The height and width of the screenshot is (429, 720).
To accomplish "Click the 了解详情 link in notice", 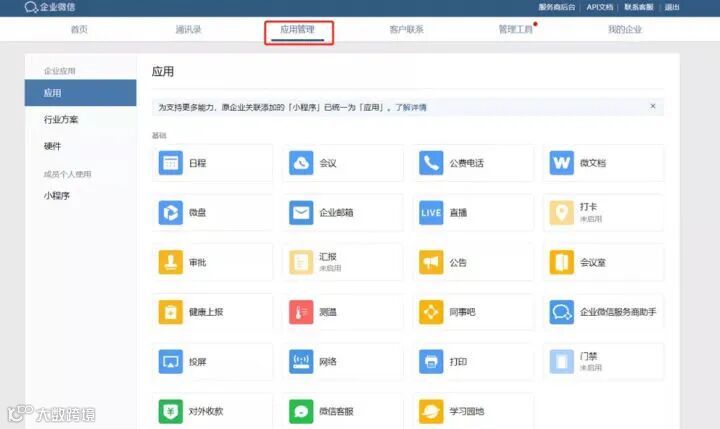I will click(x=411, y=107).
